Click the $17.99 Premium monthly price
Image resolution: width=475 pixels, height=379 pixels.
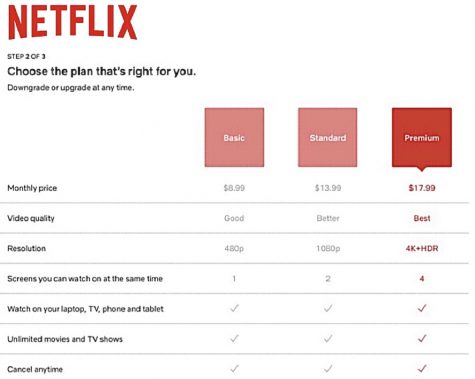coord(422,188)
